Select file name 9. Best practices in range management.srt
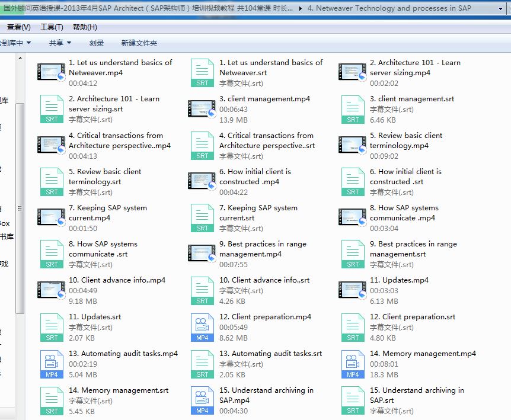The height and width of the screenshot is (420, 511). (x=413, y=249)
